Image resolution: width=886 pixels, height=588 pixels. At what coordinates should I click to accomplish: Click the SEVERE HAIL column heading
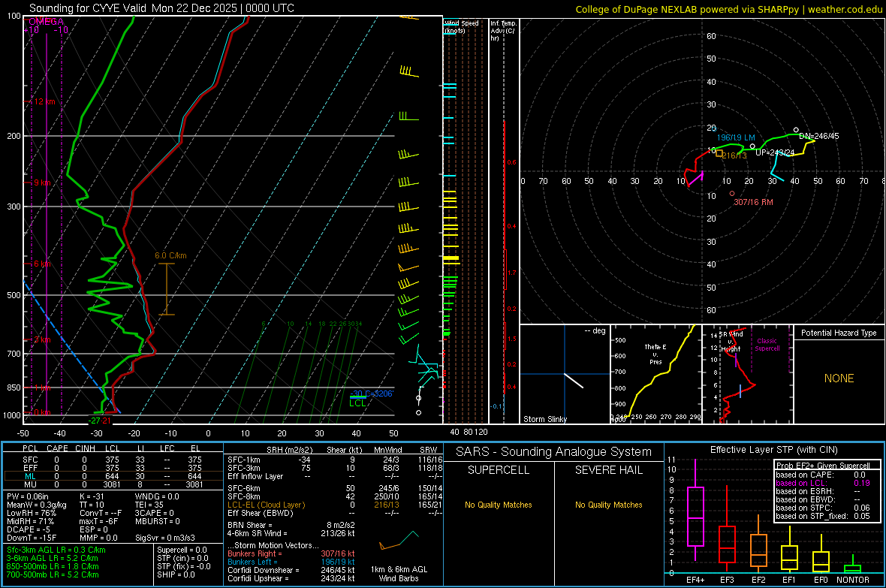(608, 470)
